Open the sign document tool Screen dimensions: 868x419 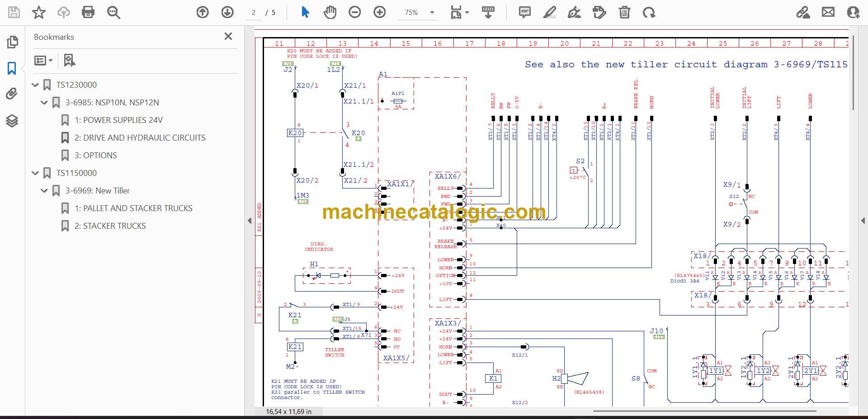(x=574, y=12)
